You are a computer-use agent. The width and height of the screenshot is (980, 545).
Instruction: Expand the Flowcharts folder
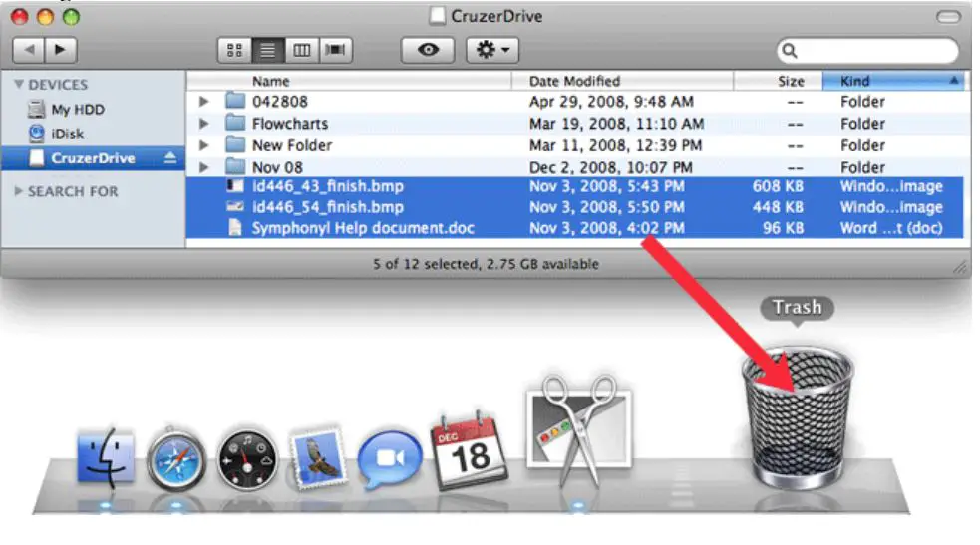[x=203, y=123]
